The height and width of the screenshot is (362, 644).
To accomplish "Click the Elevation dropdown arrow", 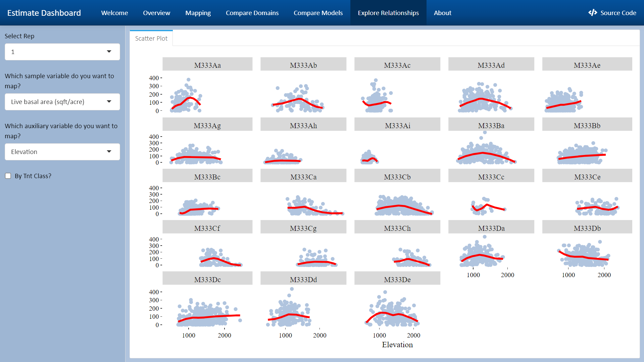I will click(109, 152).
